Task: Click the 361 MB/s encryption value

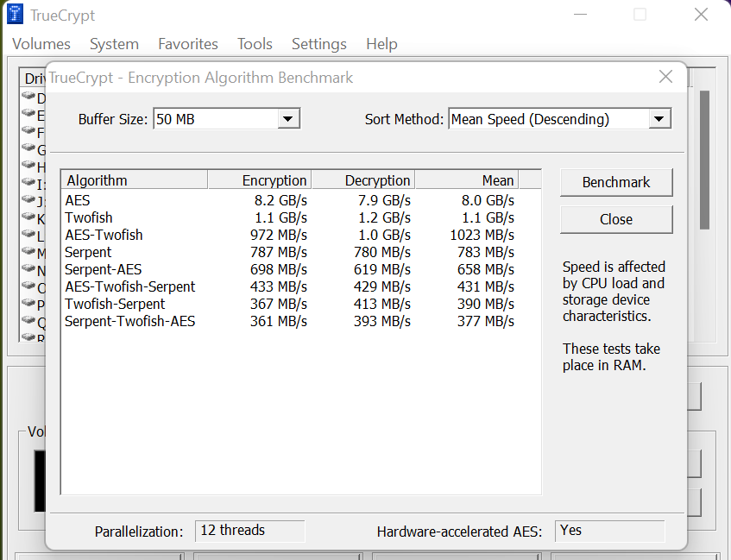Action: [278, 321]
